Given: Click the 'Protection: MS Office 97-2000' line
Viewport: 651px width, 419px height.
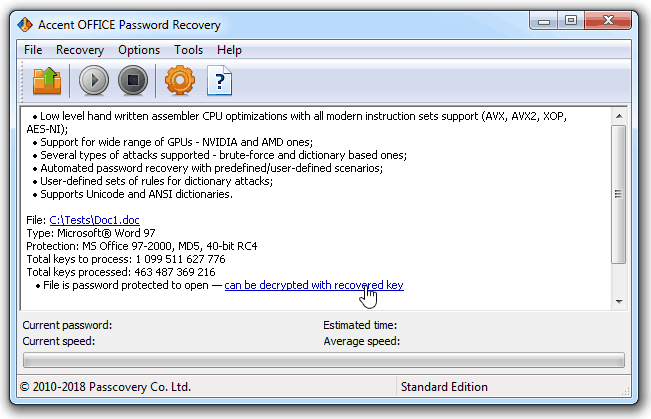Looking at the screenshot, I should (142, 246).
